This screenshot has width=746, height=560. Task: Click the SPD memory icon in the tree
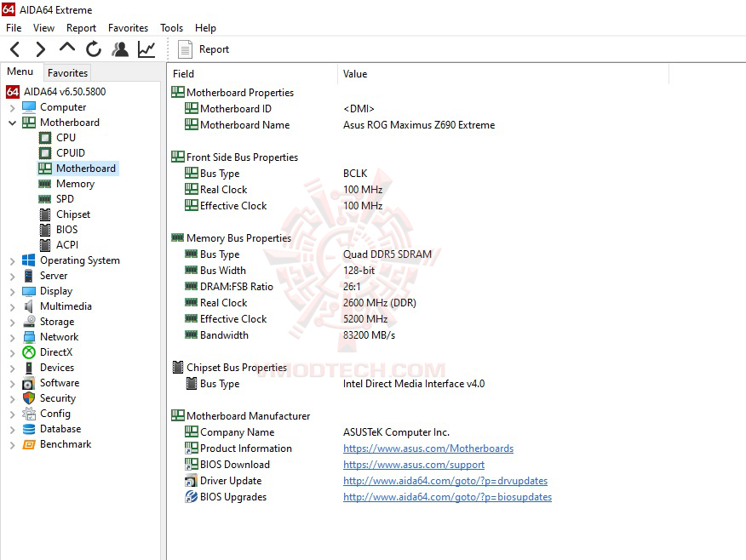click(x=45, y=198)
